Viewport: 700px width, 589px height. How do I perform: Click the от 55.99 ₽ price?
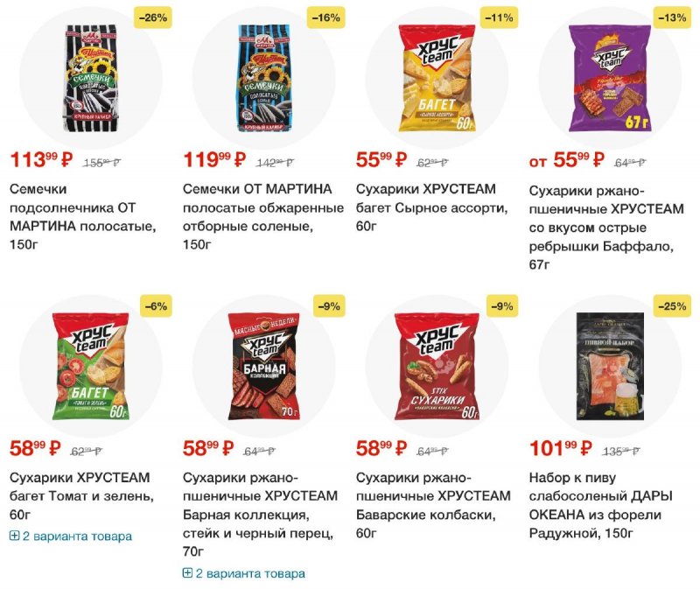[x=567, y=160]
